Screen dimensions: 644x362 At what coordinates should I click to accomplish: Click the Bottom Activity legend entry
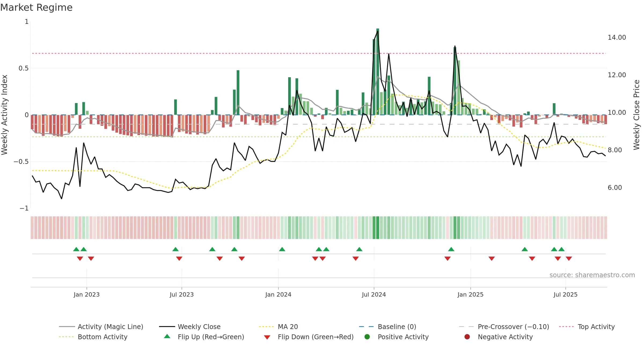coord(93,337)
